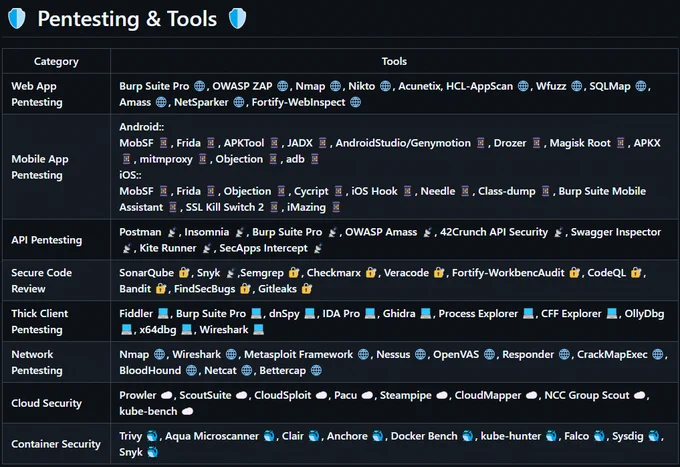Select the Container Security category cell

(x=56, y=444)
